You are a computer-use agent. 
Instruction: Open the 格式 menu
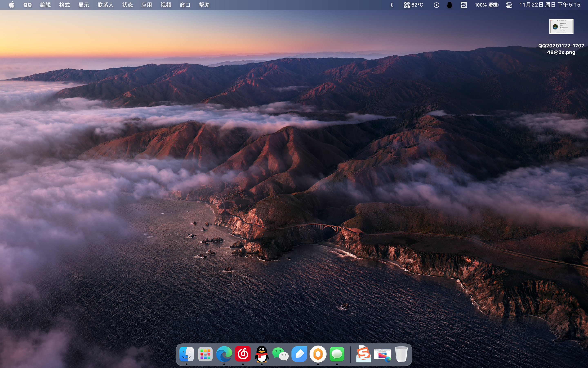tap(65, 5)
